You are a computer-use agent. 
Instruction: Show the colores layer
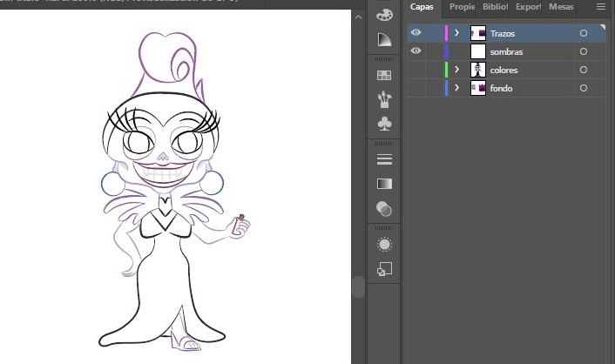point(416,70)
